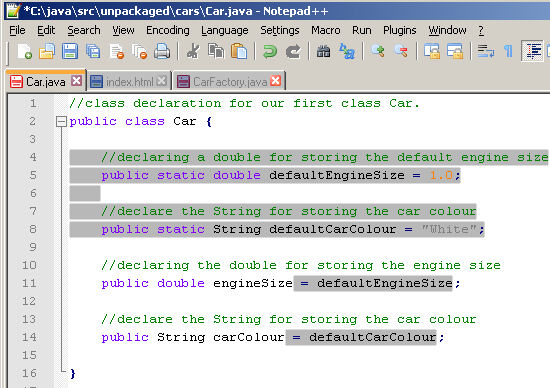Click the closing brace on line 16
550x388 pixels.
[x=73, y=374]
